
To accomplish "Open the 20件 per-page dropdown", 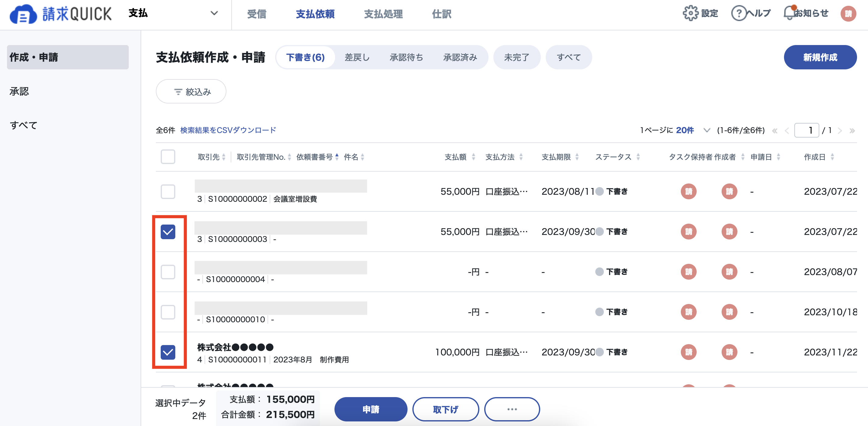I will [x=693, y=130].
